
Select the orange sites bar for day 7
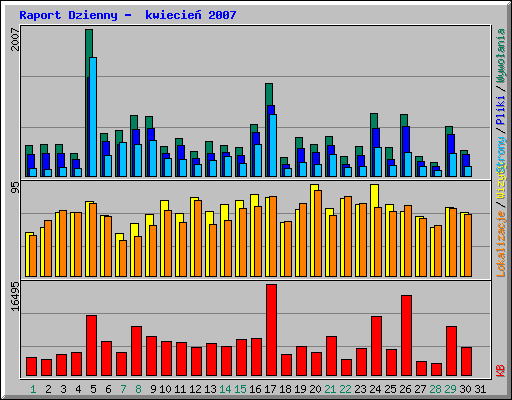pos(123,258)
